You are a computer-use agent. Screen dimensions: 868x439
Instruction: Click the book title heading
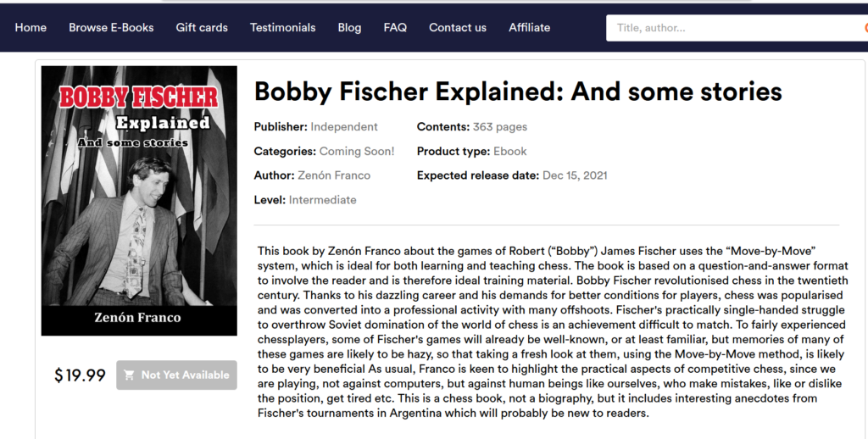pos(518,92)
